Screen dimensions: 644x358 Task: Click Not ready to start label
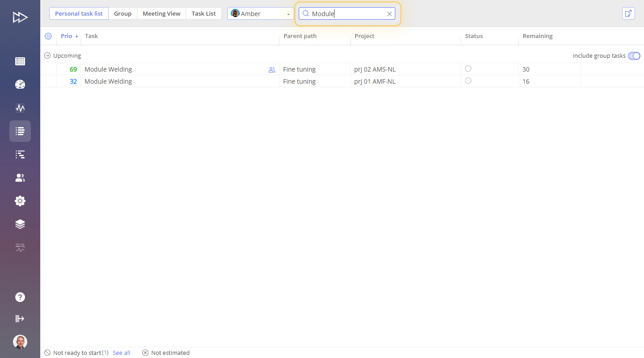pos(77,353)
